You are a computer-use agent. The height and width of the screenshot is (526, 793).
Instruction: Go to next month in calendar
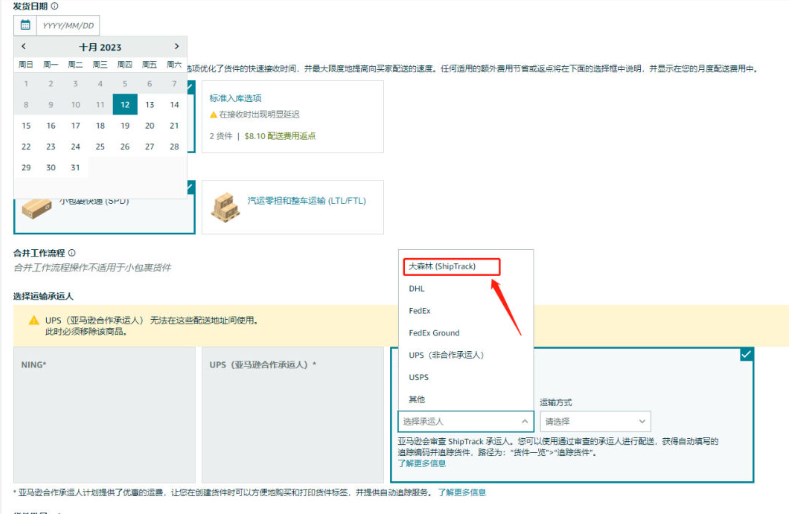176,46
